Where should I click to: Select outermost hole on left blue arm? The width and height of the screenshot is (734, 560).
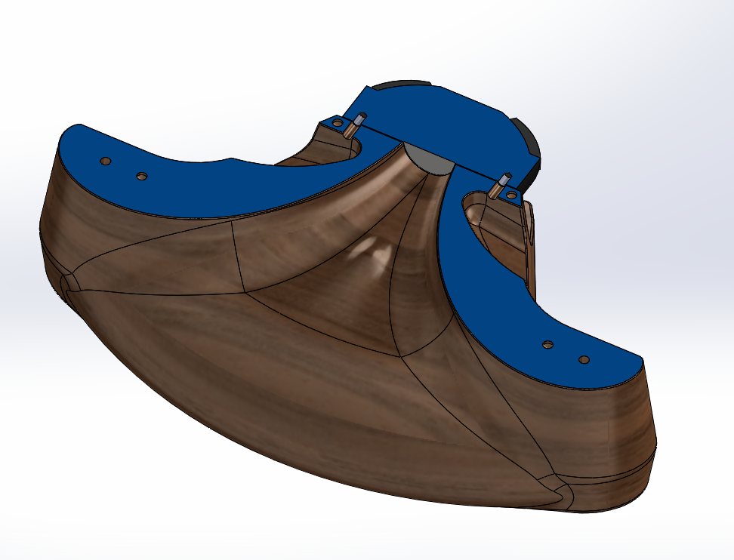pyautogui.click(x=106, y=162)
